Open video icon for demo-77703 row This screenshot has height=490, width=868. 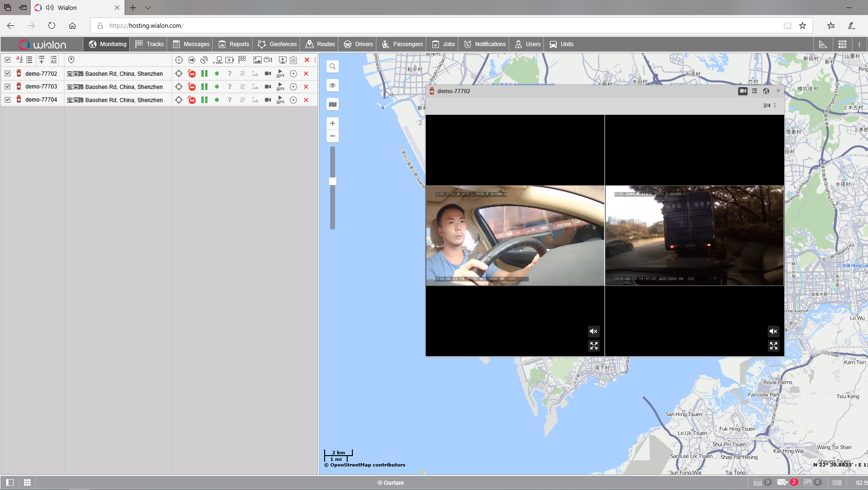[x=268, y=87]
